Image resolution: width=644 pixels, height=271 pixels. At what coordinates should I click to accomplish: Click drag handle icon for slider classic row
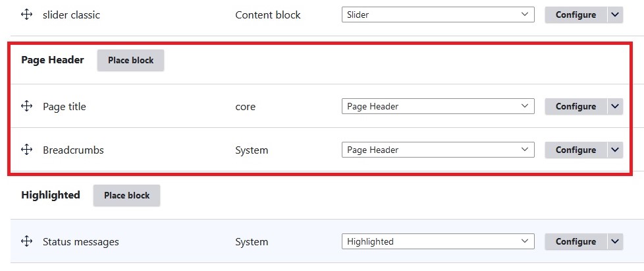pyautogui.click(x=27, y=15)
